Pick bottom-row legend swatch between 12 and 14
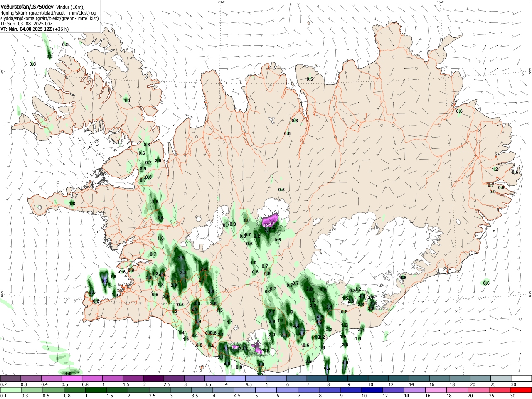The height and width of the screenshot is (399, 532). [x=394, y=390]
